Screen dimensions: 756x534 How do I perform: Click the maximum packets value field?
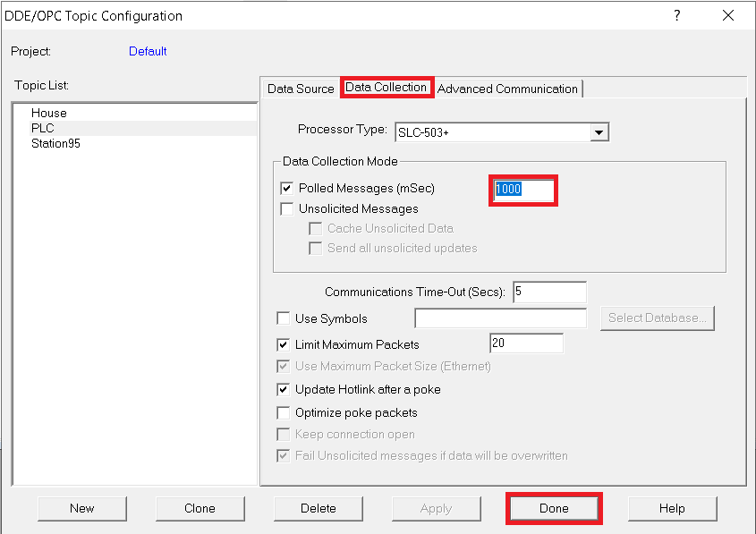[x=526, y=343]
